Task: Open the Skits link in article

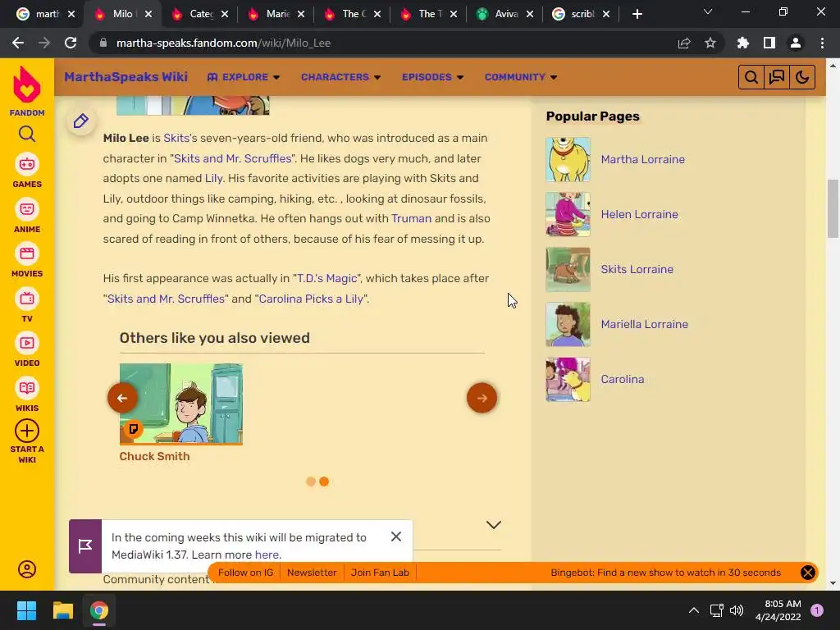Action: coord(176,138)
